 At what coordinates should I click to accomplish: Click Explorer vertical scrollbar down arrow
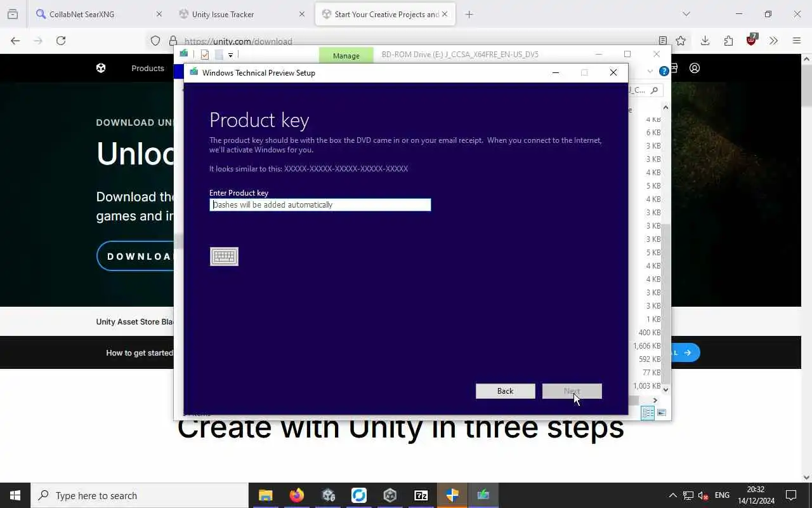coord(665,389)
